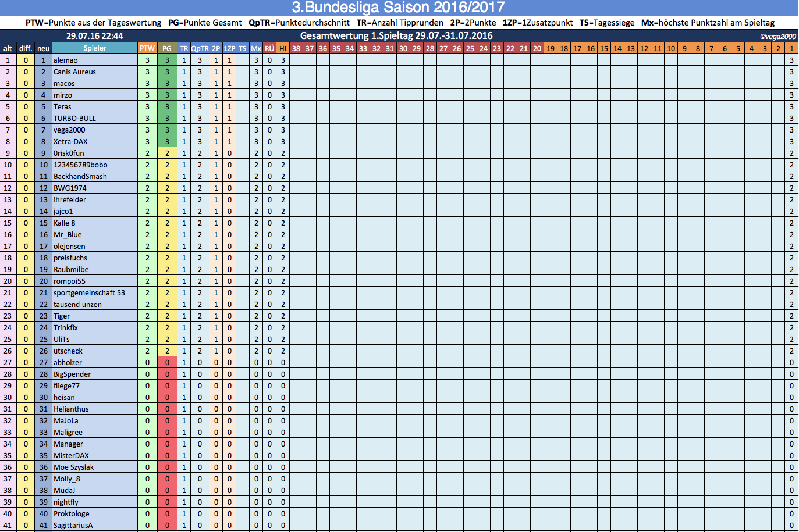Viewport: 799px width, 532px height.
Task: Select player name 'jajco1'
Action: [x=63, y=211]
